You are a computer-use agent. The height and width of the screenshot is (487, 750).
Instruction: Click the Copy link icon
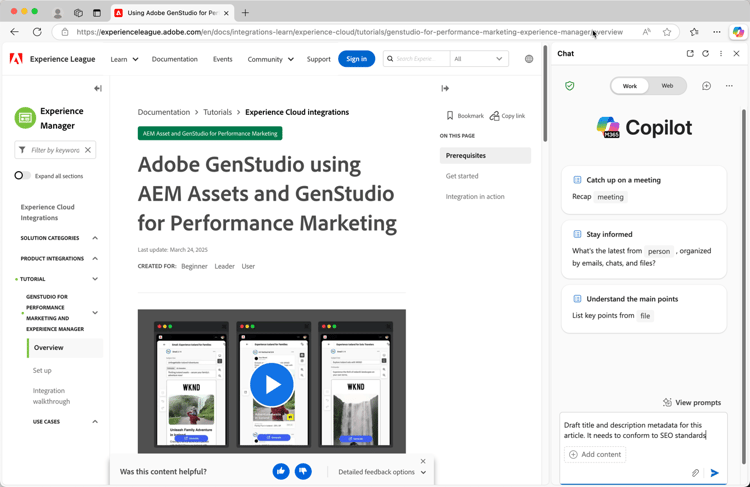495,116
